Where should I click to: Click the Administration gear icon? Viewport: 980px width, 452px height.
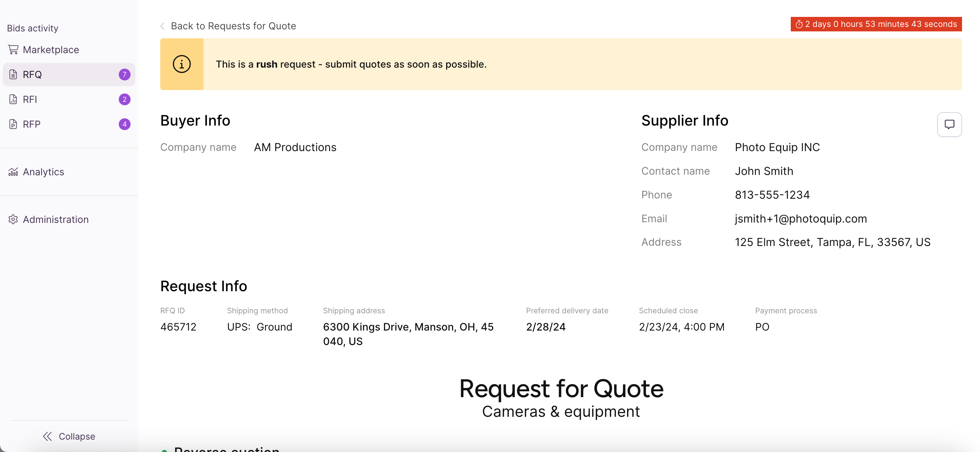coord(13,219)
